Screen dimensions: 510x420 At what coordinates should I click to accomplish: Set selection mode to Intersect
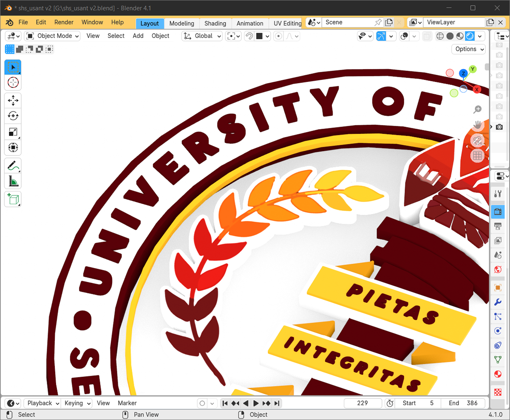[49, 49]
